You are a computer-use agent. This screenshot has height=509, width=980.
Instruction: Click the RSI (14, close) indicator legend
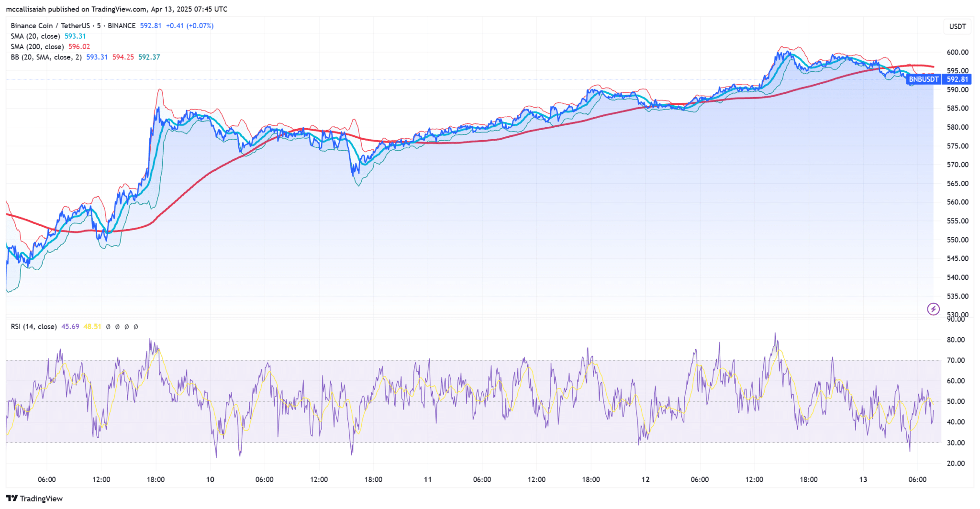tap(33, 327)
